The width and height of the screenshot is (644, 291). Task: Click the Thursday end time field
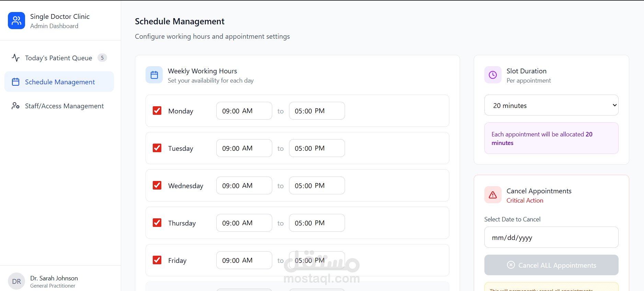pyautogui.click(x=317, y=223)
